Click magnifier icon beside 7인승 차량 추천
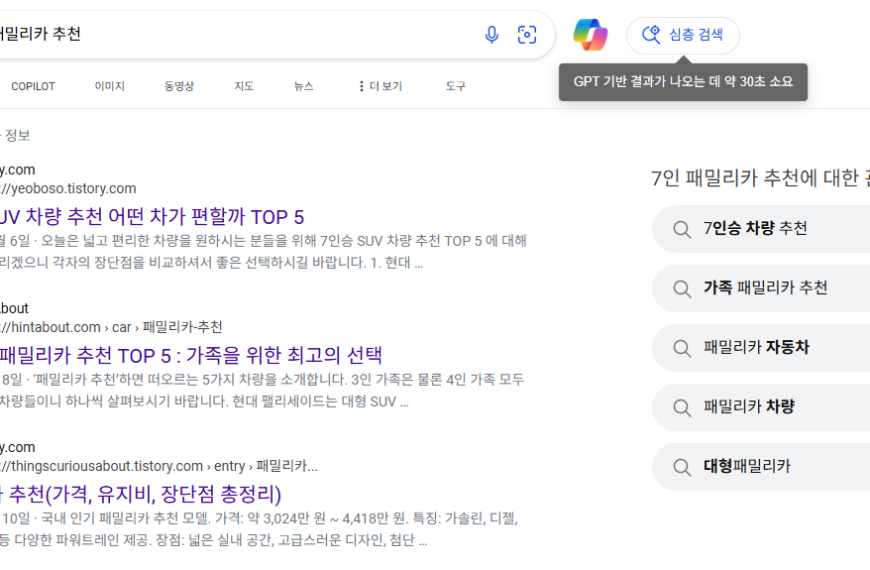This screenshot has height=570, width=870. [x=682, y=229]
